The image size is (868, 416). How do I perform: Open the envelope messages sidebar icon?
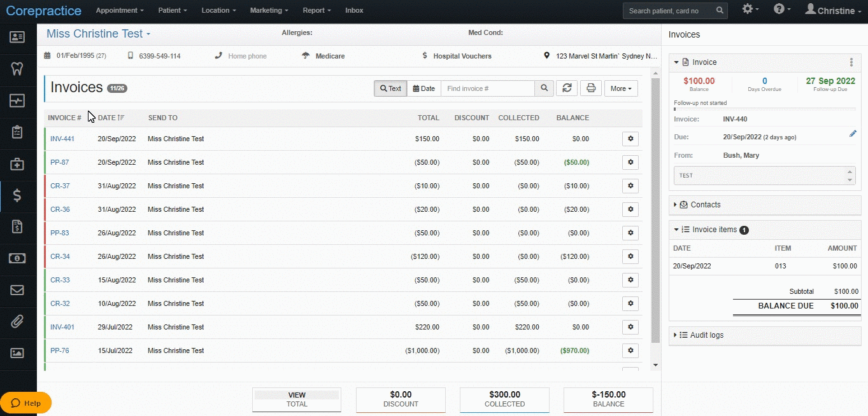[17, 290]
